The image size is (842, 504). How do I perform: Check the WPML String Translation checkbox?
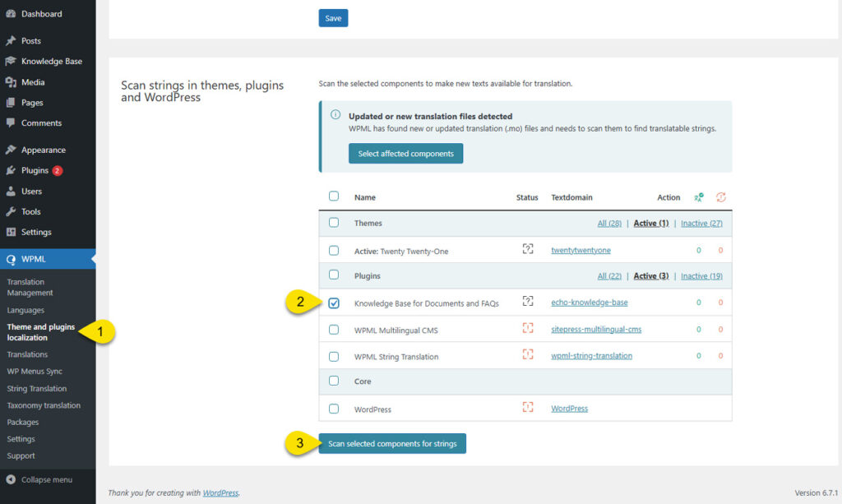pyautogui.click(x=334, y=356)
